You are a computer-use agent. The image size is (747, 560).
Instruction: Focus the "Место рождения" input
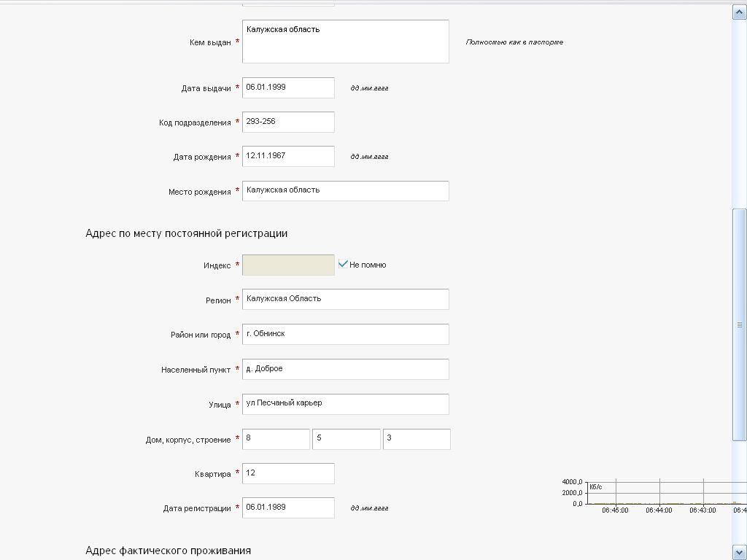coord(345,191)
